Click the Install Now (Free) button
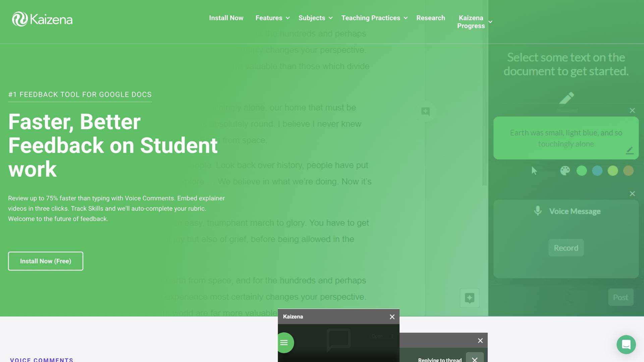The height and width of the screenshot is (362, 644). pos(46,261)
